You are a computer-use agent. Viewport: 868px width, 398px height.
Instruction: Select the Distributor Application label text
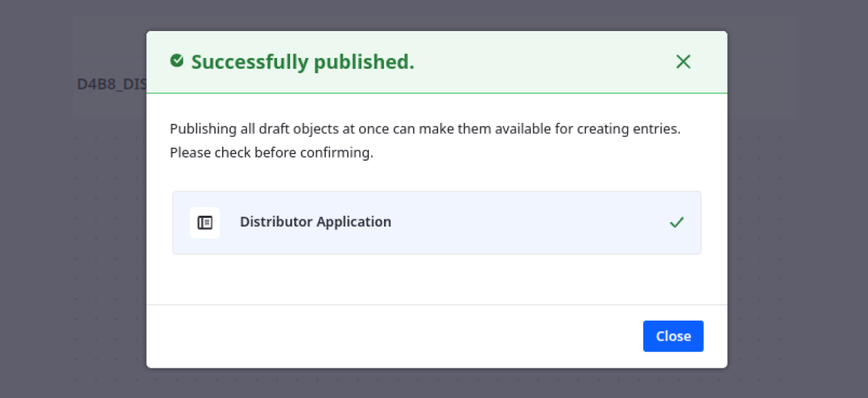pos(315,222)
